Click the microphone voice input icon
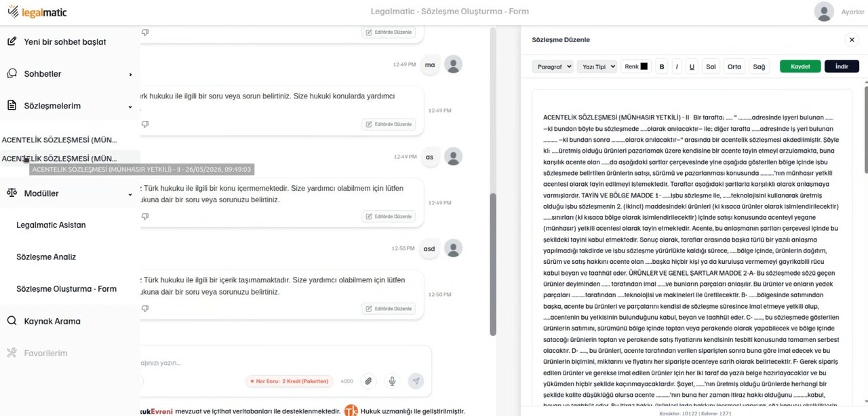868x416 pixels. pos(392,381)
